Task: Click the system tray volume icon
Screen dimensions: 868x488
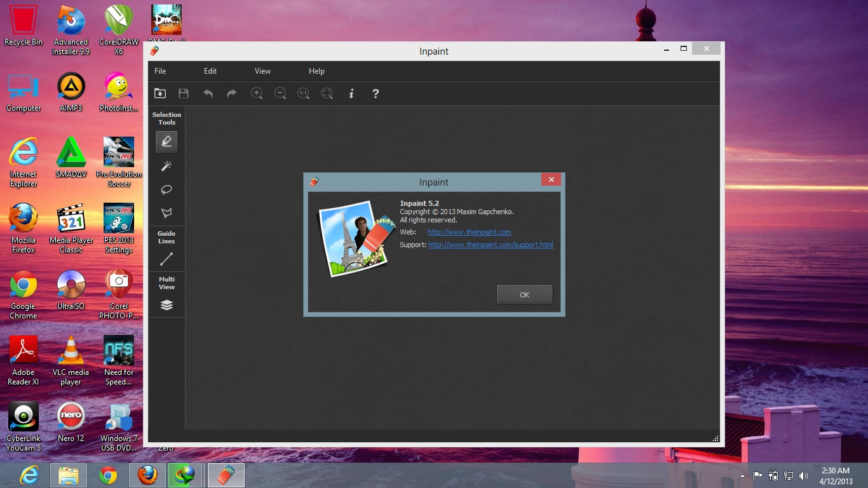Action: 804,476
